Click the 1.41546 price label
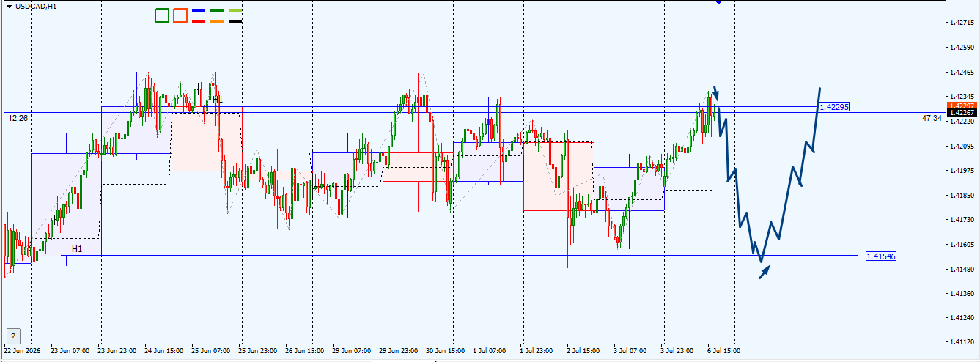 (x=881, y=256)
